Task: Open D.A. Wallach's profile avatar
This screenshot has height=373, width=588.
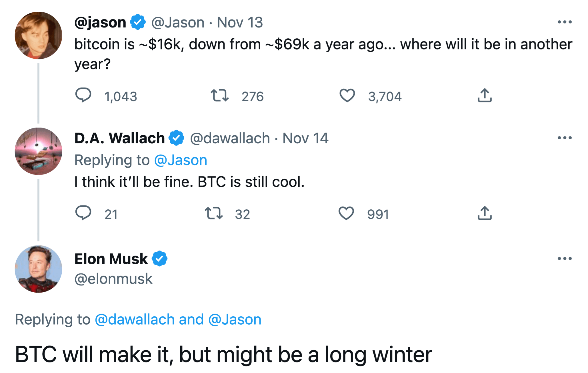Action: pos(39,151)
